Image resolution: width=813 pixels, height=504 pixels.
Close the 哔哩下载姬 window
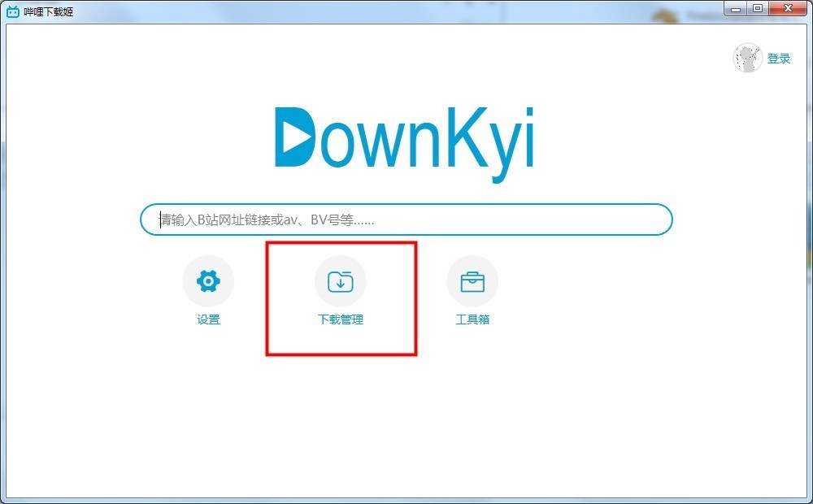click(788, 8)
